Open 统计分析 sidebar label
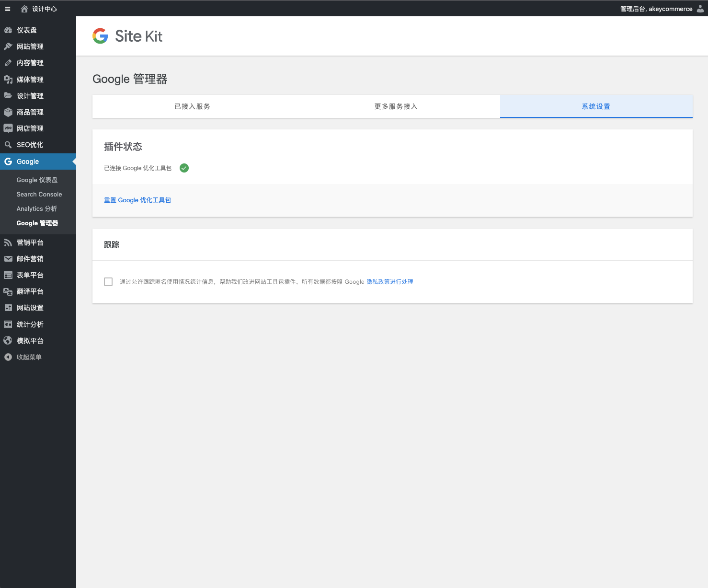708x588 pixels. [30, 324]
